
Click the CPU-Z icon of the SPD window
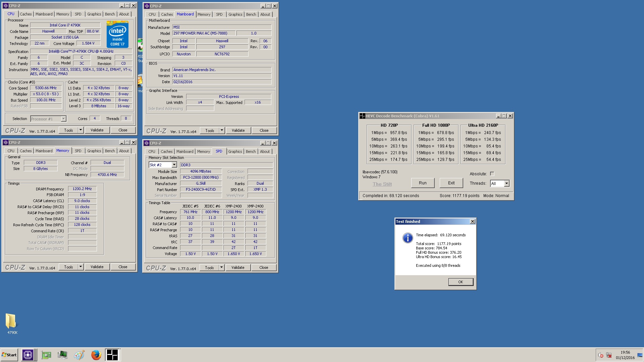click(x=146, y=143)
